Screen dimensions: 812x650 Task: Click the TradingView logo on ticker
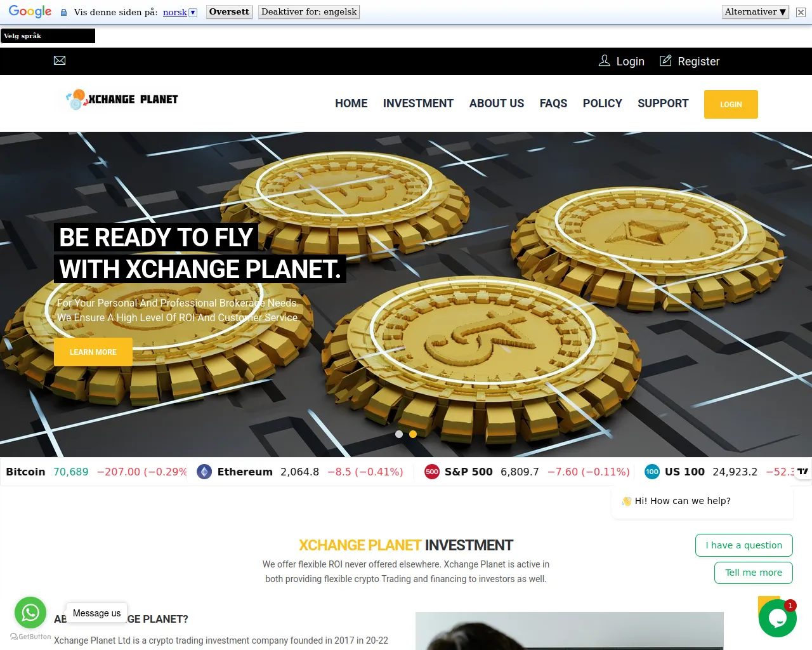[803, 471]
